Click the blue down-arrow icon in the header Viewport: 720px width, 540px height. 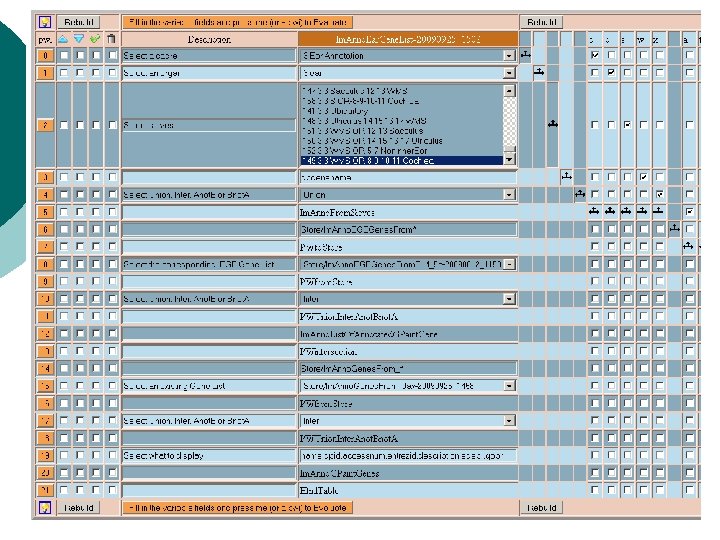(x=79, y=39)
